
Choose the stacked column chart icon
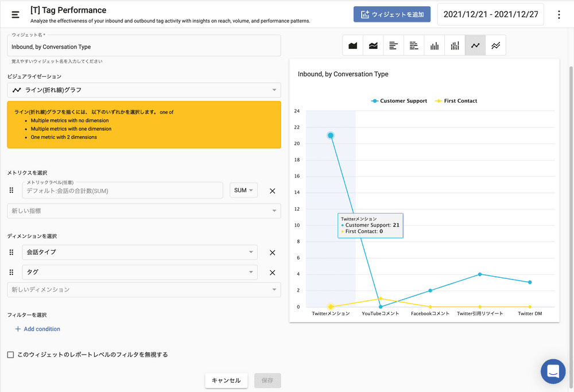pyautogui.click(x=455, y=46)
